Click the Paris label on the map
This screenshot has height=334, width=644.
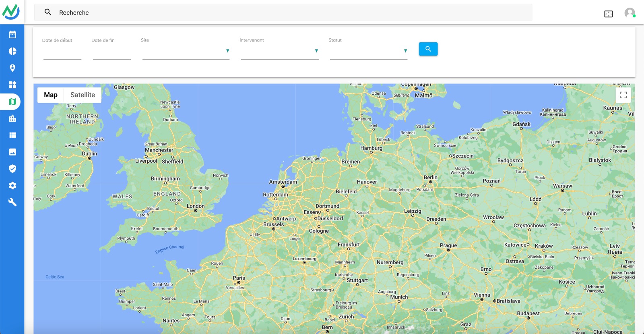(x=239, y=278)
